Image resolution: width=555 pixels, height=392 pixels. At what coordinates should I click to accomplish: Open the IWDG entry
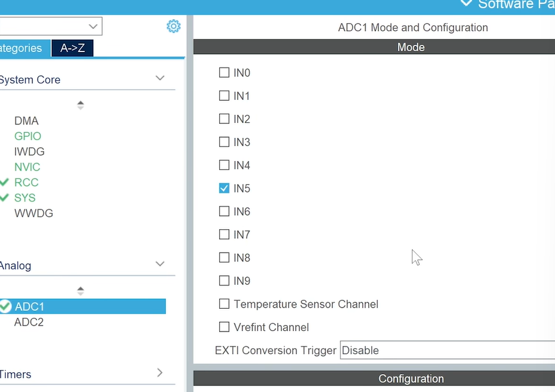pyautogui.click(x=29, y=152)
